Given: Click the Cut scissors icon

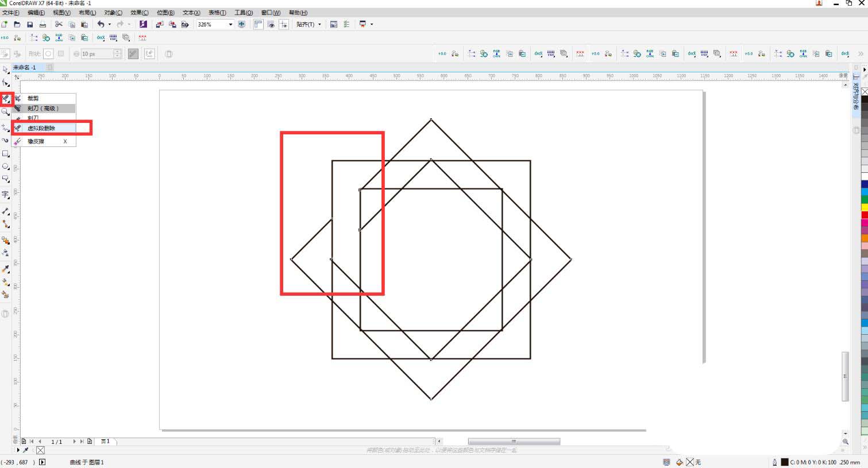Looking at the screenshot, I should (x=59, y=24).
